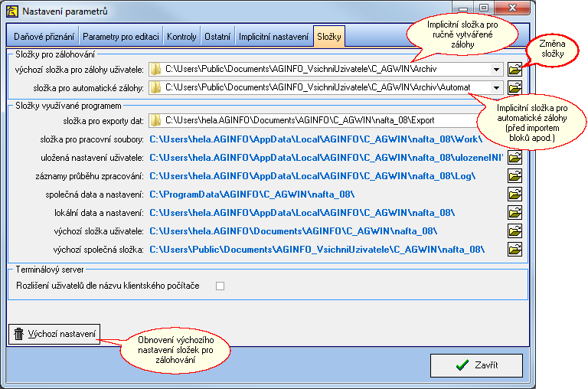Image resolution: width=588 pixels, height=389 pixels.
Task: Open the záznamy průběhu zpracování Log path
Action: click(x=312, y=176)
